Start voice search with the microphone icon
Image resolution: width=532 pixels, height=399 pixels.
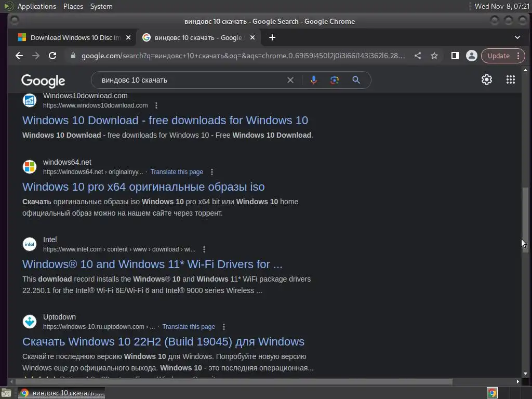(314, 80)
